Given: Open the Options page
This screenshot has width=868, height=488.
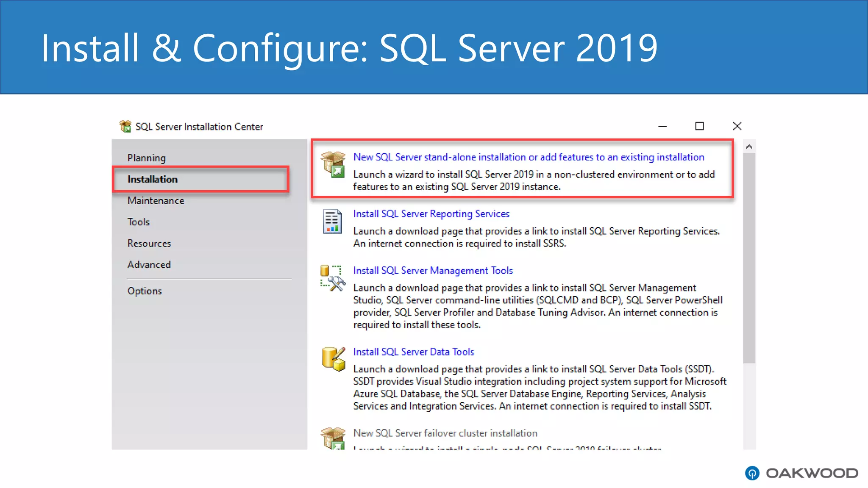Looking at the screenshot, I should 145,291.
